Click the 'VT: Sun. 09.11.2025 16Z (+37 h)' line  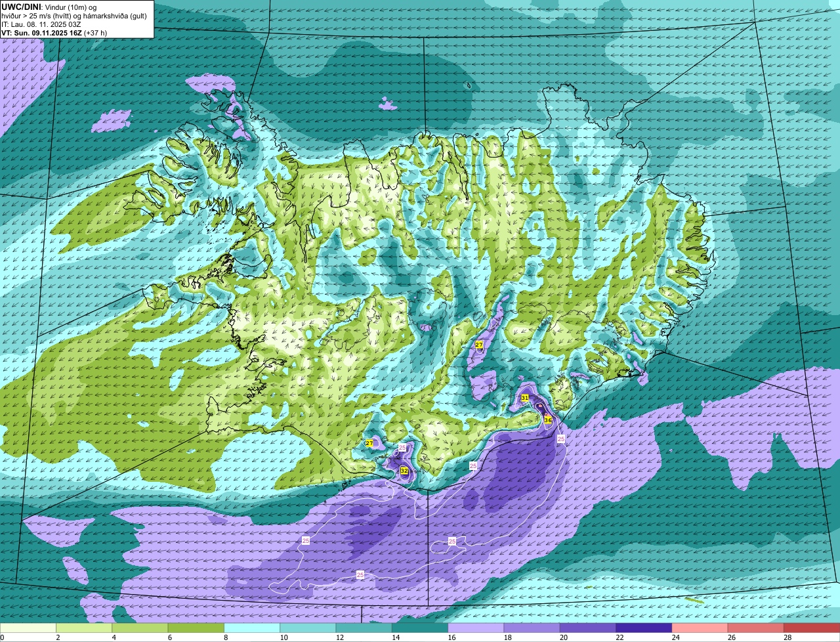[54, 32]
